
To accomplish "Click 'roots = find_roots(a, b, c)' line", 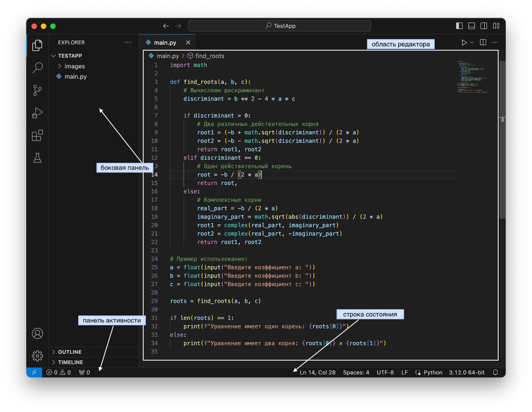I will (215, 301).
